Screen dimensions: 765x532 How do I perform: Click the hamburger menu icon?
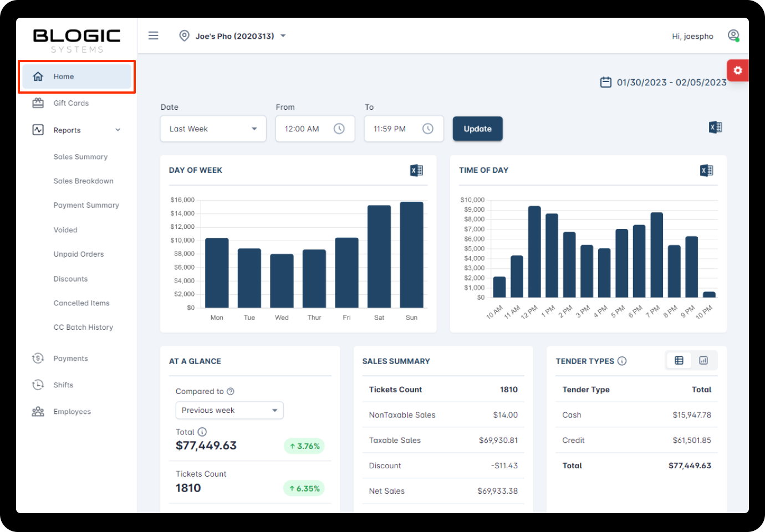[154, 35]
